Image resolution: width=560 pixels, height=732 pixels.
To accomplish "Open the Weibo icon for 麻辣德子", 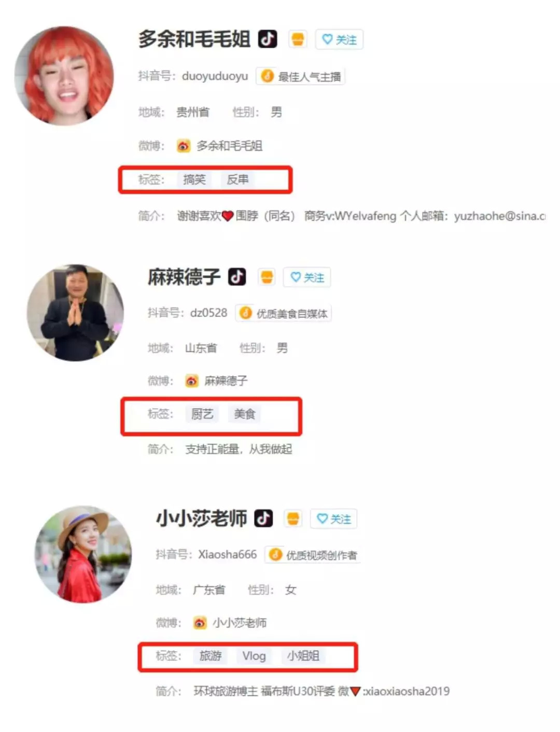I will pos(192,381).
